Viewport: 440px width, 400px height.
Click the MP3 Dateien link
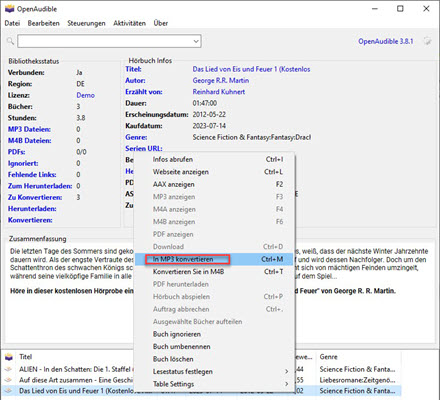pyautogui.click(x=29, y=129)
